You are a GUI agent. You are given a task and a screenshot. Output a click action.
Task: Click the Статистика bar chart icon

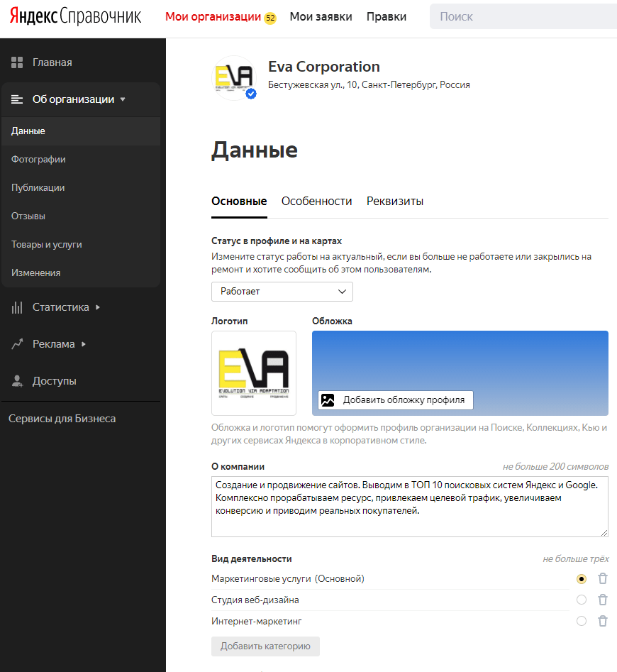tap(18, 307)
